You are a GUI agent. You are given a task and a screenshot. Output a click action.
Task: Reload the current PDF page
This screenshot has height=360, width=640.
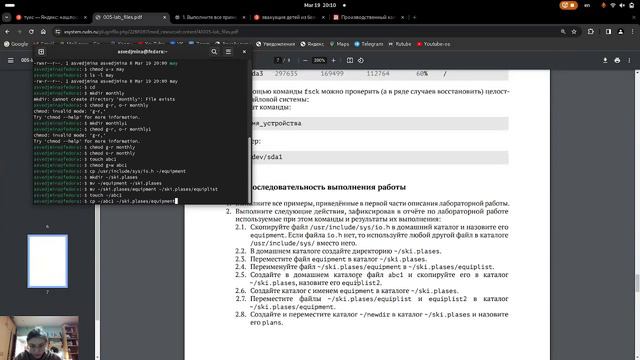[x=31, y=31]
